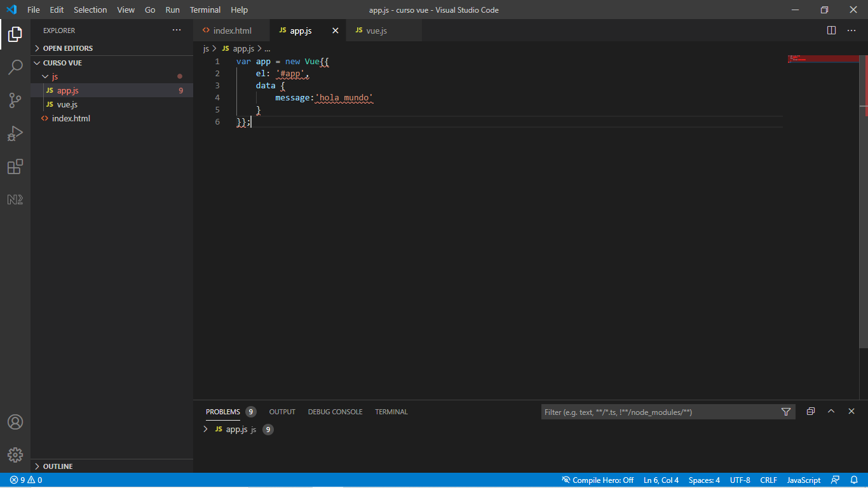Close the app.js editor tab

coord(336,30)
